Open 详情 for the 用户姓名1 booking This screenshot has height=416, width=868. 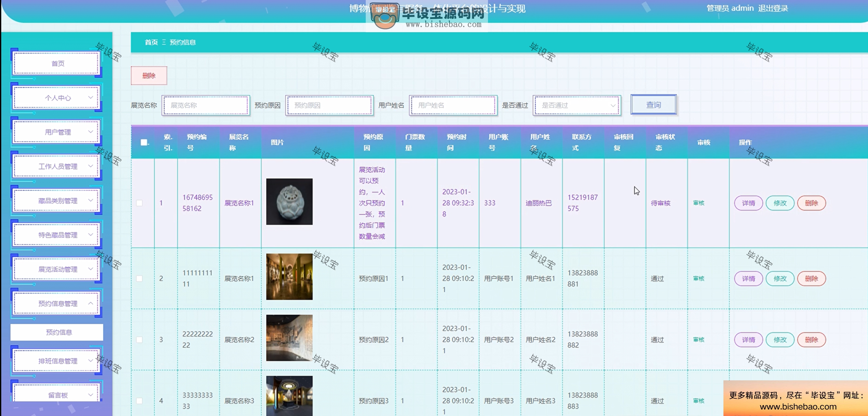[748, 279]
